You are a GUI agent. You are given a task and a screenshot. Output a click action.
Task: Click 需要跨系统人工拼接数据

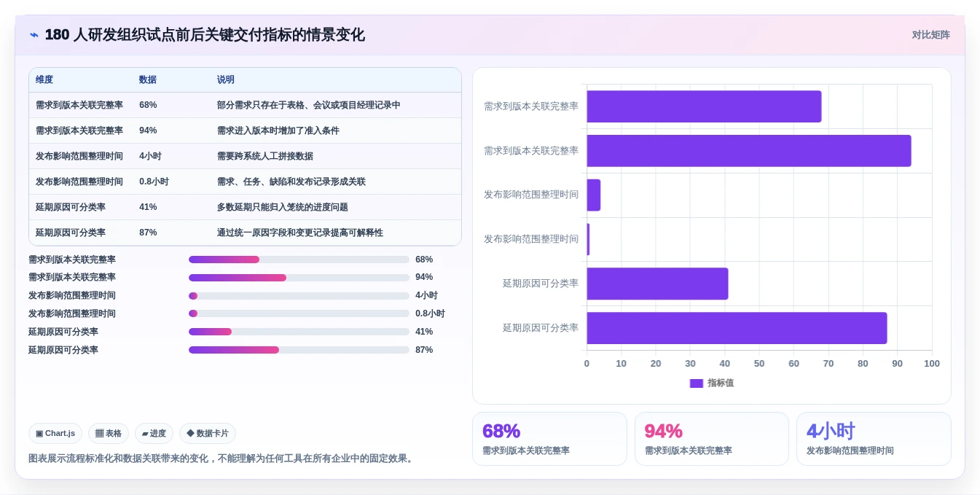click(x=265, y=156)
